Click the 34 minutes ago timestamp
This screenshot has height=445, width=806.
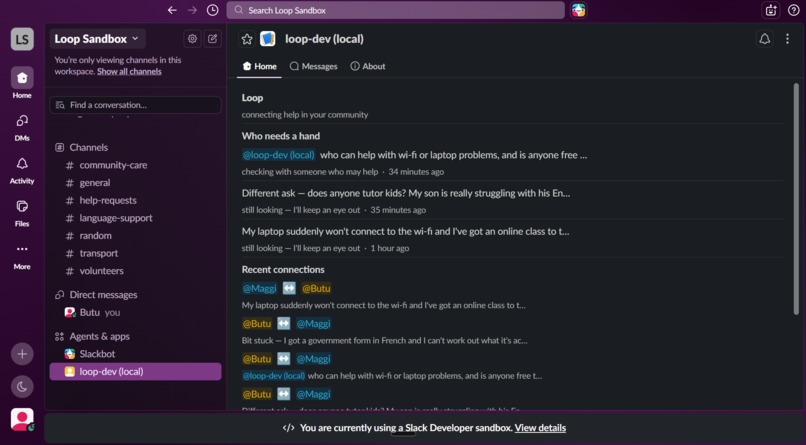(416, 172)
